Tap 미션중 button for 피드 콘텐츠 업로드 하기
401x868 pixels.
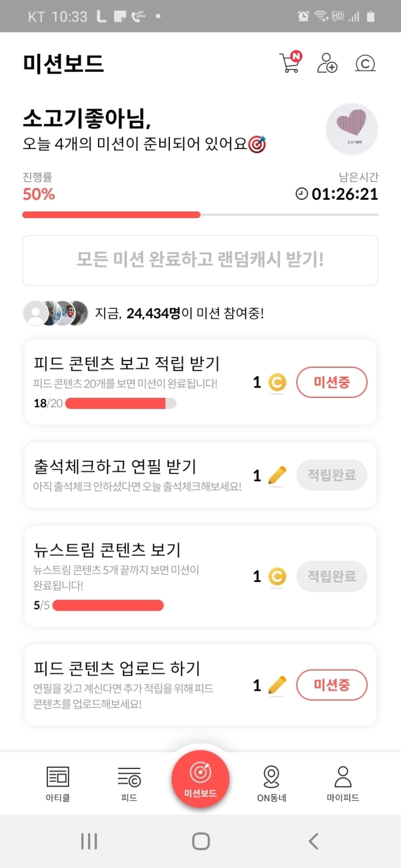click(331, 685)
